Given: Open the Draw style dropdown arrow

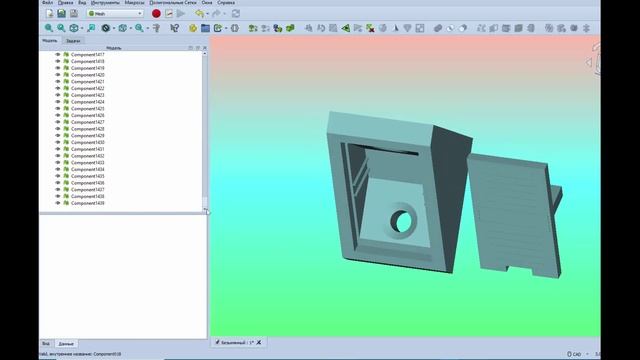Looking at the screenshot, I should point(114,29).
